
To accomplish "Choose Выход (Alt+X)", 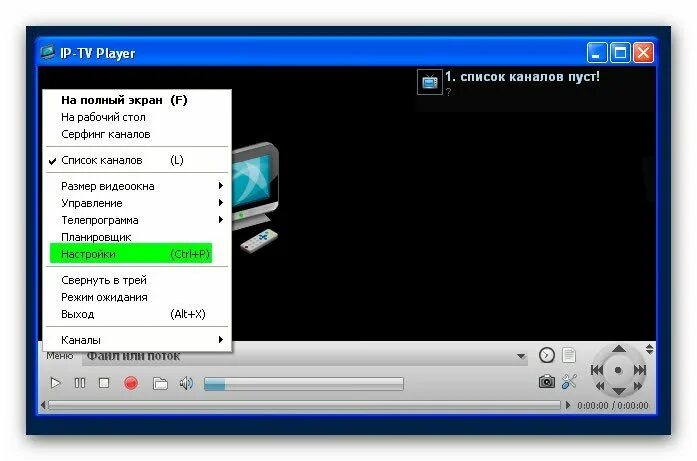I will (x=137, y=314).
